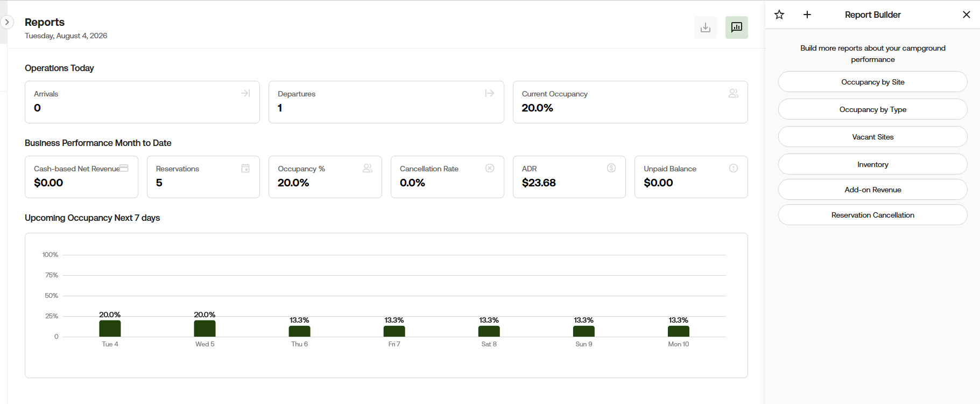Click the Reservations calendar icon
The height and width of the screenshot is (404, 980).
(245, 168)
